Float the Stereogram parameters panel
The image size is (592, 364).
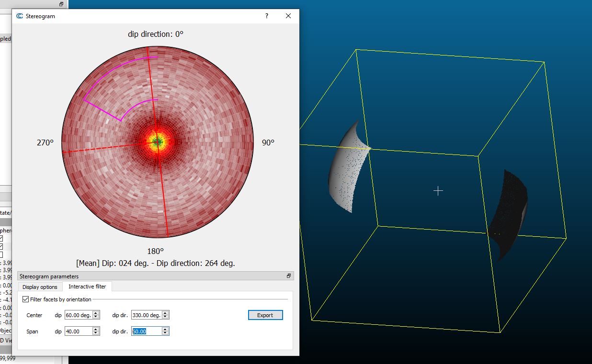point(289,276)
